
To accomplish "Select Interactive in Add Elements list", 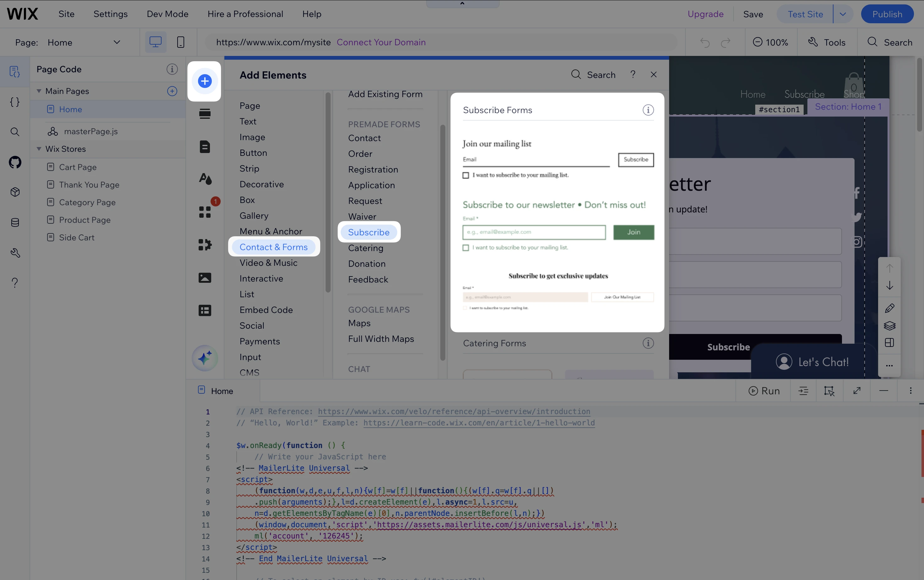I will [261, 278].
